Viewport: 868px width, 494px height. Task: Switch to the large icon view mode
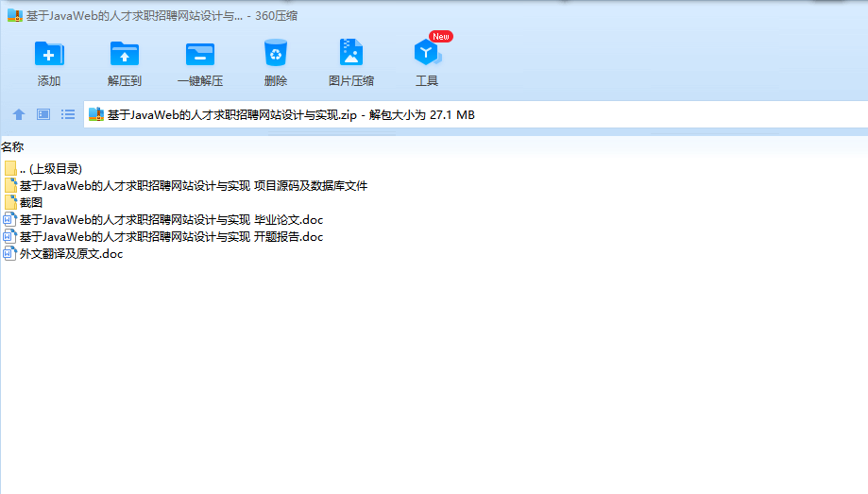point(43,114)
